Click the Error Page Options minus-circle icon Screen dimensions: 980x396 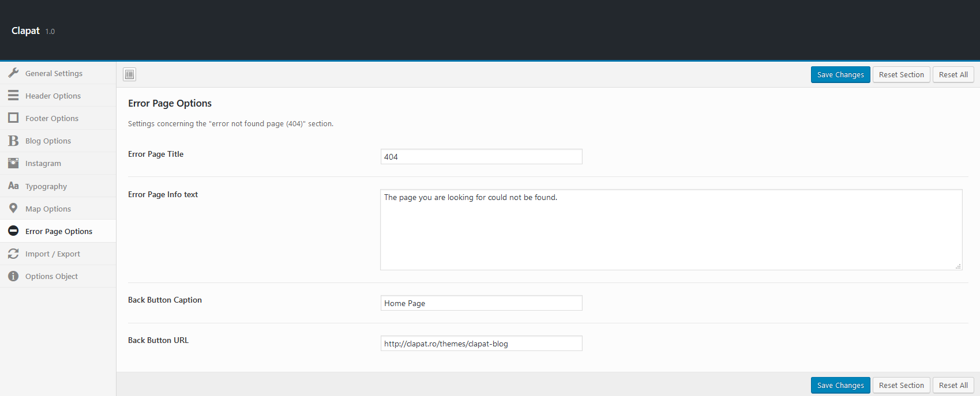(x=13, y=231)
